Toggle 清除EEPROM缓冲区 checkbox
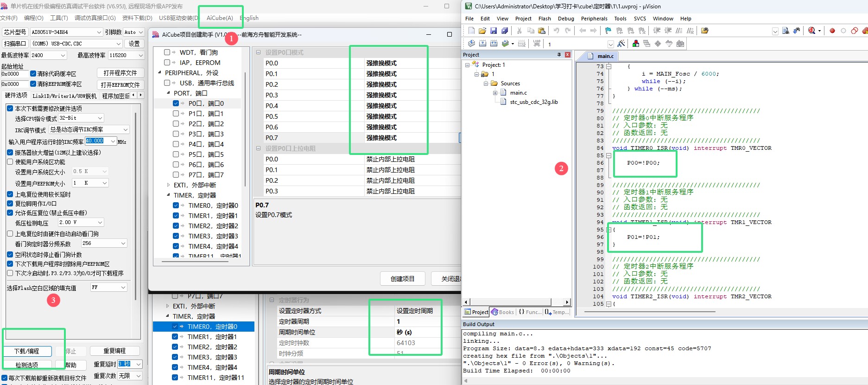The width and height of the screenshot is (868, 385). click(x=33, y=84)
